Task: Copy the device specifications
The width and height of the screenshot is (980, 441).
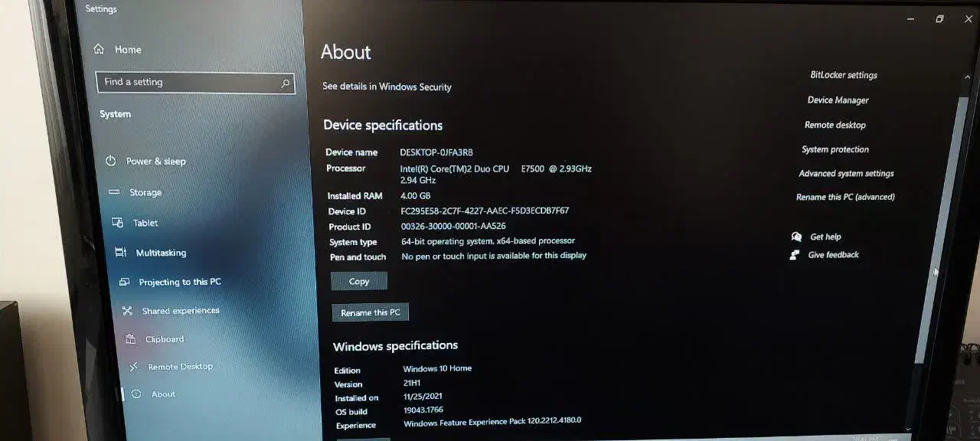Action: click(359, 282)
